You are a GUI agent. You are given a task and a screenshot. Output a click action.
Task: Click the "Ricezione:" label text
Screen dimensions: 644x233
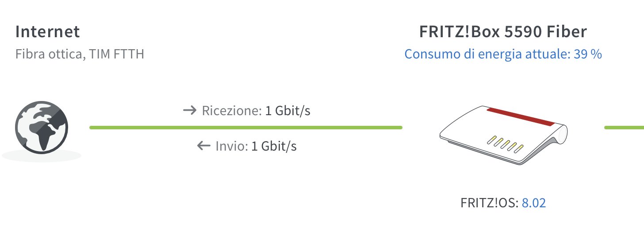[232, 111]
